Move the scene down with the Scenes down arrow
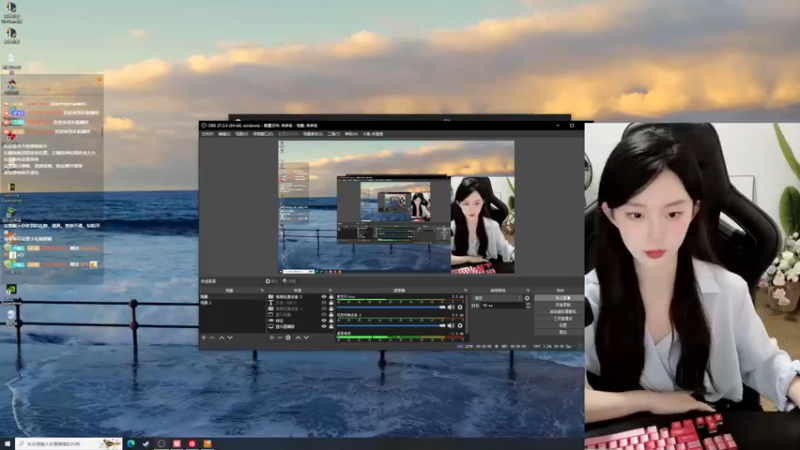The image size is (800, 450). click(x=230, y=338)
